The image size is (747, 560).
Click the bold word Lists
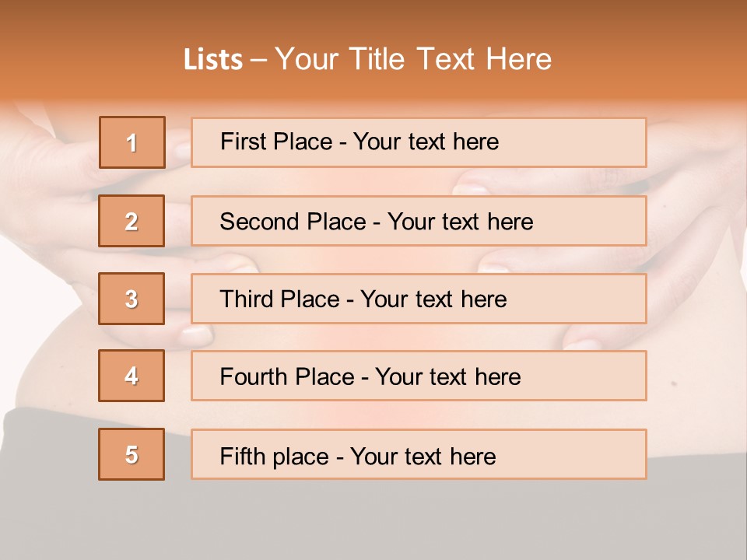pyautogui.click(x=213, y=59)
